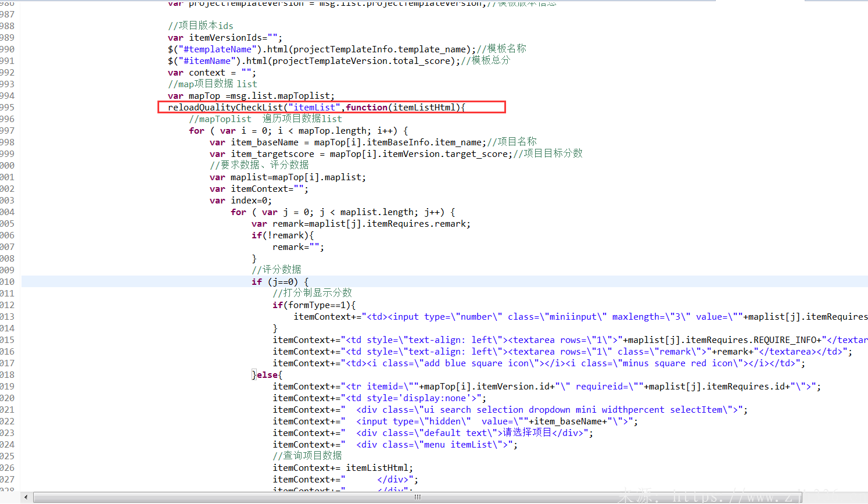Image resolution: width=868 pixels, height=504 pixels.
Task: Click the line with input type hidden
Action: click(x=455, y=421)
